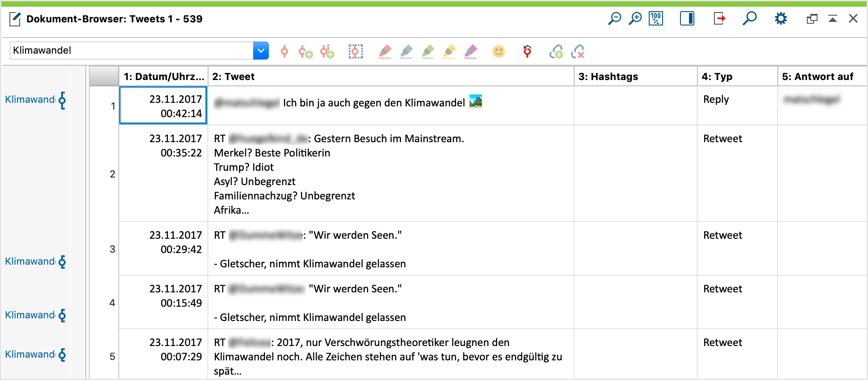Code selection with the current code
Screen dimensions: 868x380
pyautogui.click(x=284, y=52)
